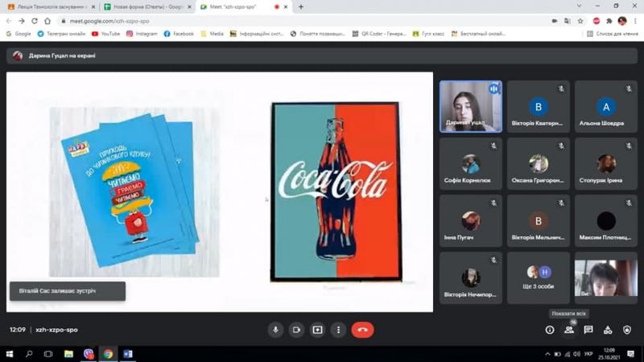Viewport: 644px width, 362px height.
Task: Click the camera icon in address bar
Action: click(554, 21)
